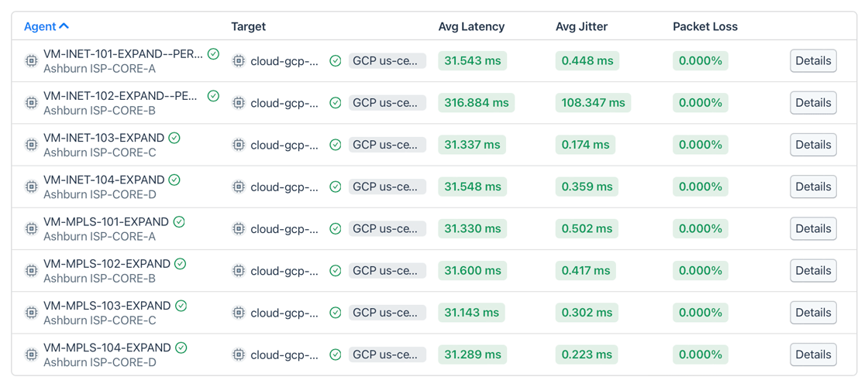
Task: Click the 316.884 ms latency badge
Action: tap(477, 103)
